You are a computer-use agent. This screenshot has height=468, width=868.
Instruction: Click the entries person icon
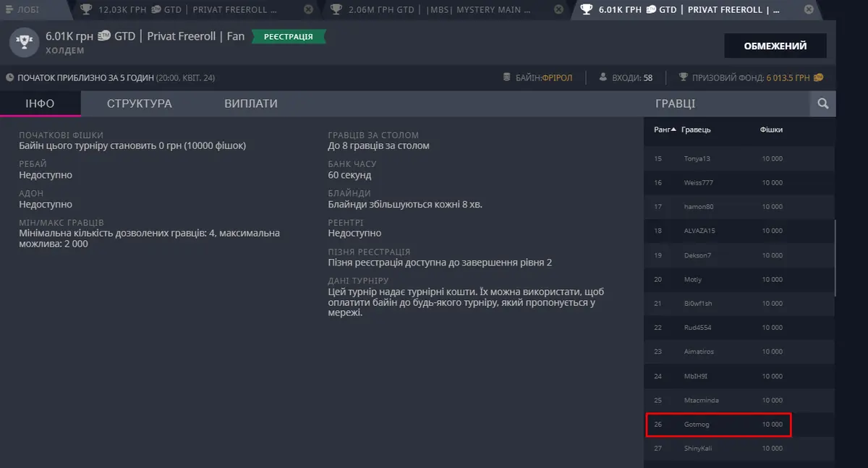click(x=603, y=77)
